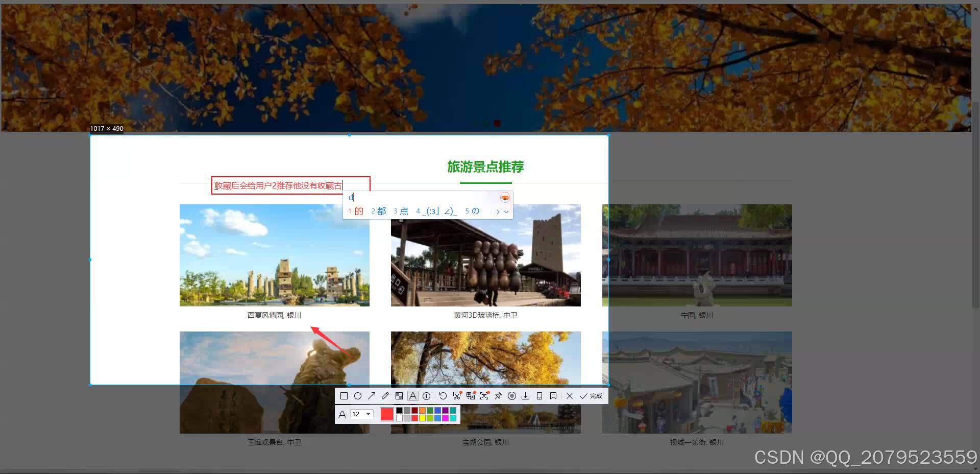Click the 西夏风情园 scenic spot thumbnail
Image resolution: width=980 pixels, height=474 pixels.
pos(274,255)
